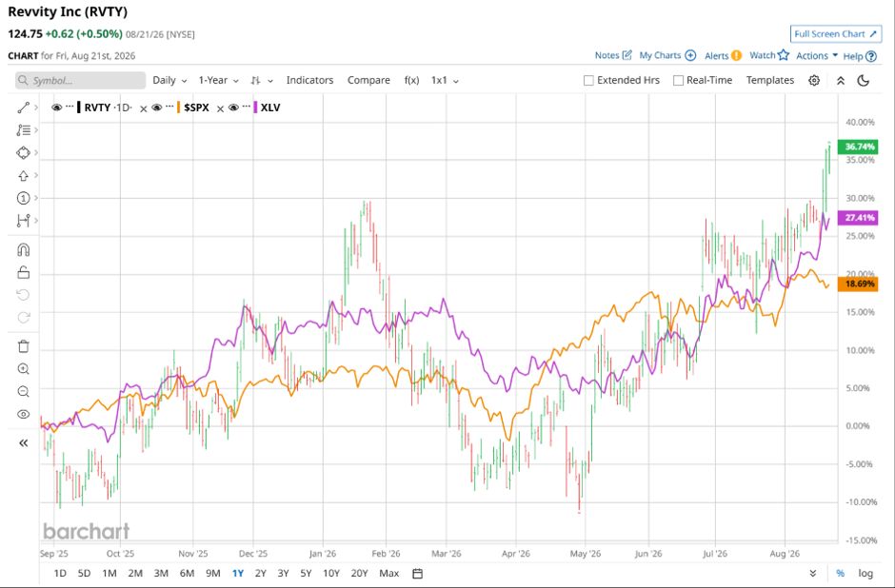
Task: Open Notes editor
Action: coord(613,55)
